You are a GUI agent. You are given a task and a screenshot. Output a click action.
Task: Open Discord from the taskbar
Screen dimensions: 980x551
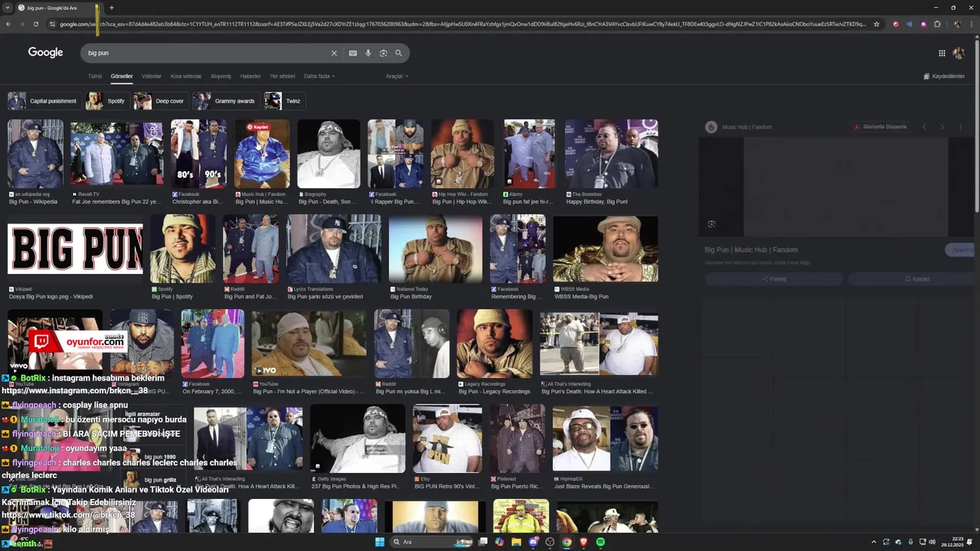[x=533, y=542]
